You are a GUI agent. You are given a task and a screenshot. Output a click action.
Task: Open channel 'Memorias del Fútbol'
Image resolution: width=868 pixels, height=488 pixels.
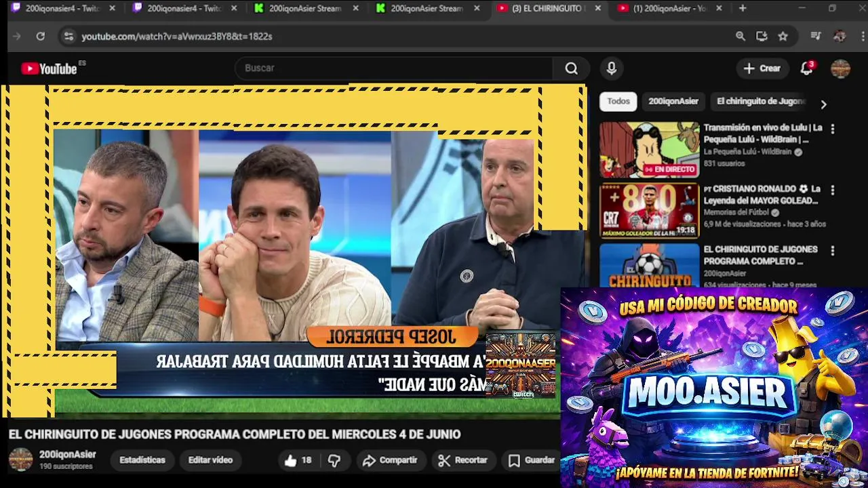coord(736,213)
